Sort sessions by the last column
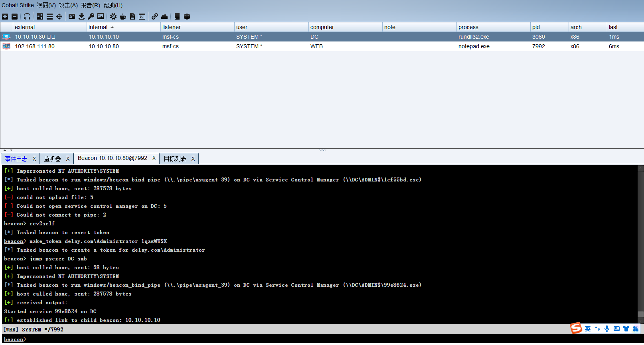644x345 pixels. (x=625, y=27)
